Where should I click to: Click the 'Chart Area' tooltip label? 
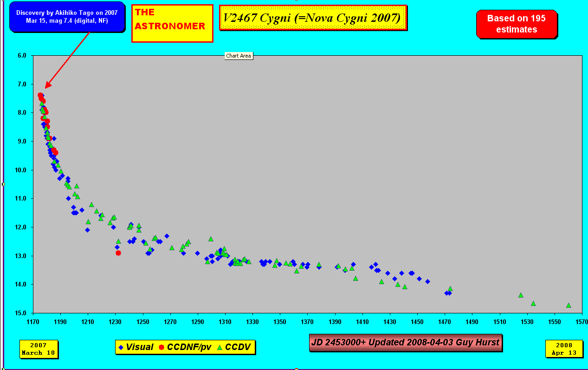[x=239, y=56]
